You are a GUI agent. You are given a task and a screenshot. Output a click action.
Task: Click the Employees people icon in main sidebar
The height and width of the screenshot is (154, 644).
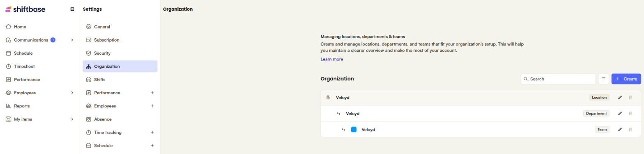point(8,93)
